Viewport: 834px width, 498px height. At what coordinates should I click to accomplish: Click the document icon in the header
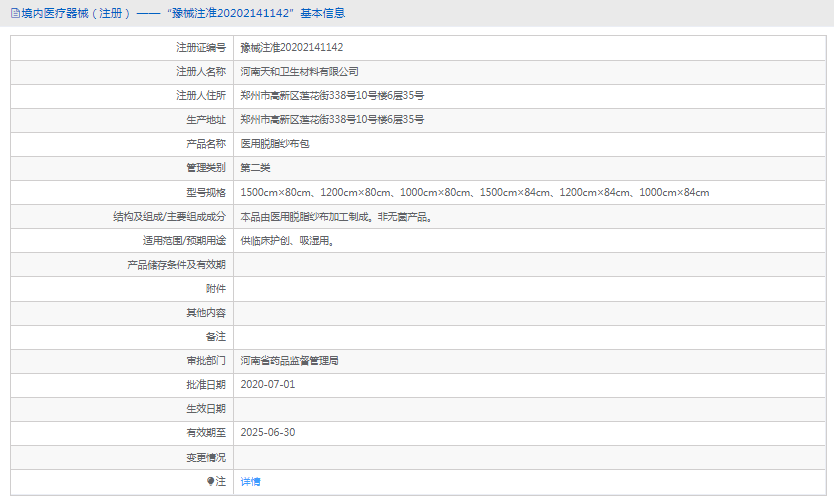click(15, 13)
